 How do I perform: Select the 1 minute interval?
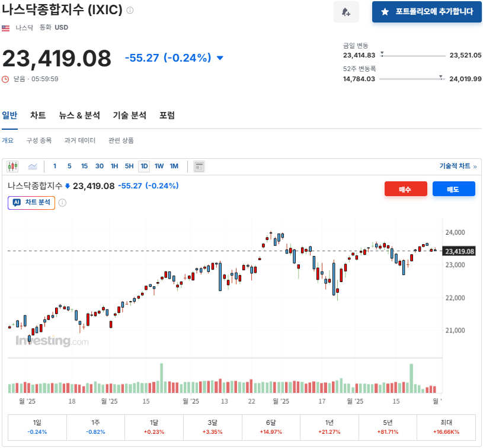(x=55, y=167)
